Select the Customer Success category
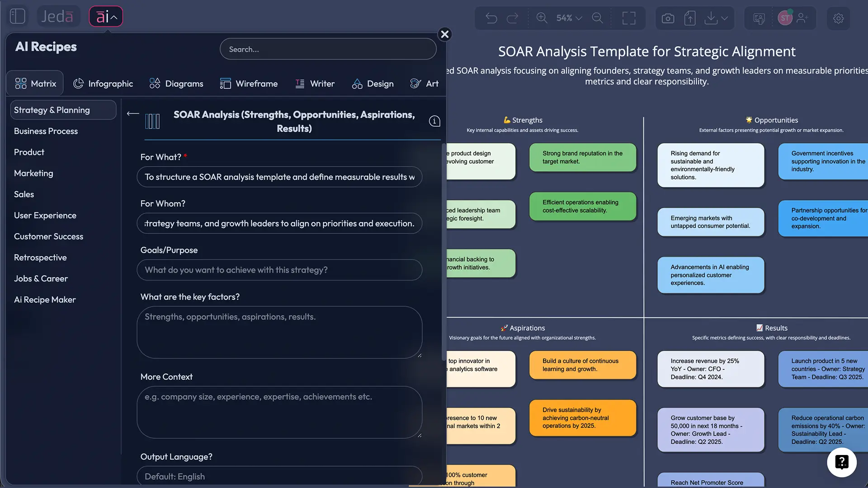 (48, 236)
